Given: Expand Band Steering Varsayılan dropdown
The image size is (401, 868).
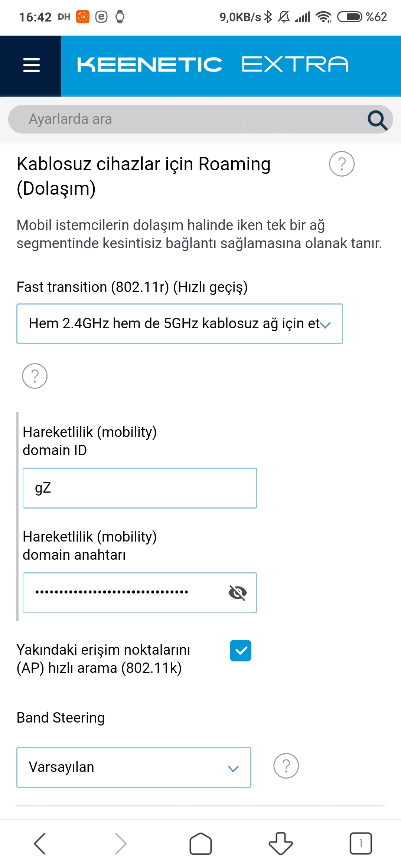Looking at the screenshot, I should [134, 767].
